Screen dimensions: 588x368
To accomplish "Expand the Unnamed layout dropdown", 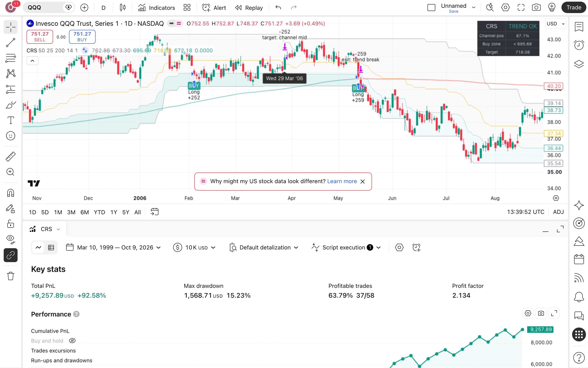I will (x=473, y=8).
